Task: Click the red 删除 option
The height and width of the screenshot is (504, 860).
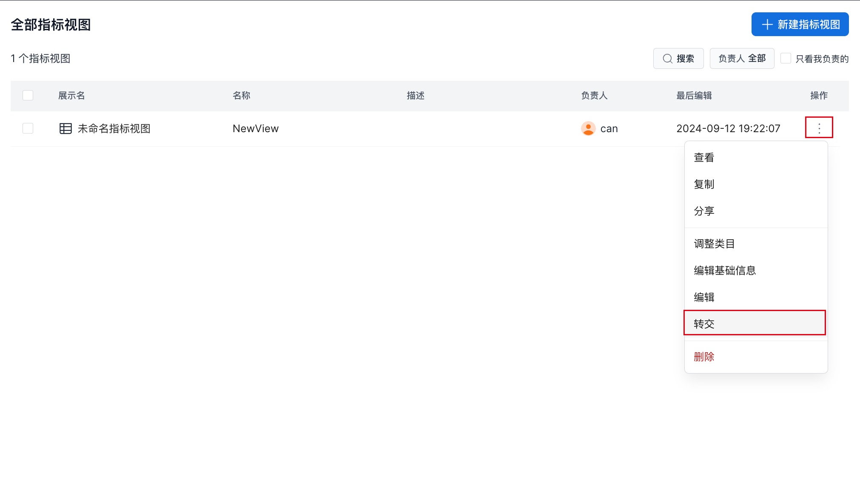Action: (x=704, y=357)
